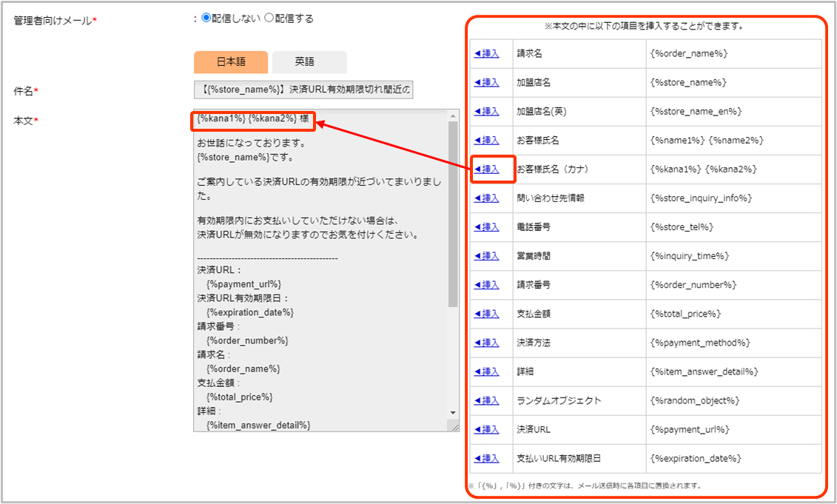Select the 配信しない radio button
This screenshot has height=504, width=837.
tap(206, 19)
